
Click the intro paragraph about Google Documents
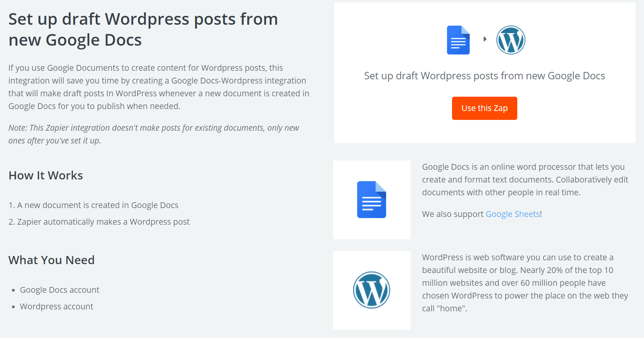159,87
